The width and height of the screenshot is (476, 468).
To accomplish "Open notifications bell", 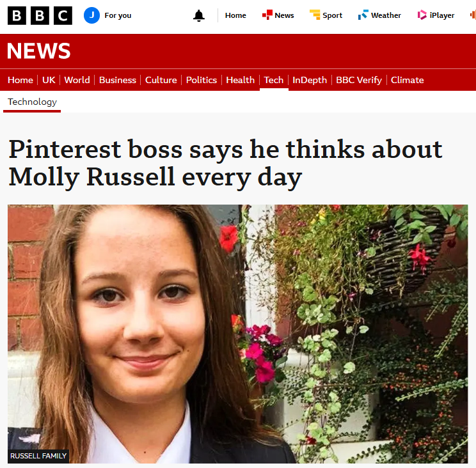I will point(199,15).
